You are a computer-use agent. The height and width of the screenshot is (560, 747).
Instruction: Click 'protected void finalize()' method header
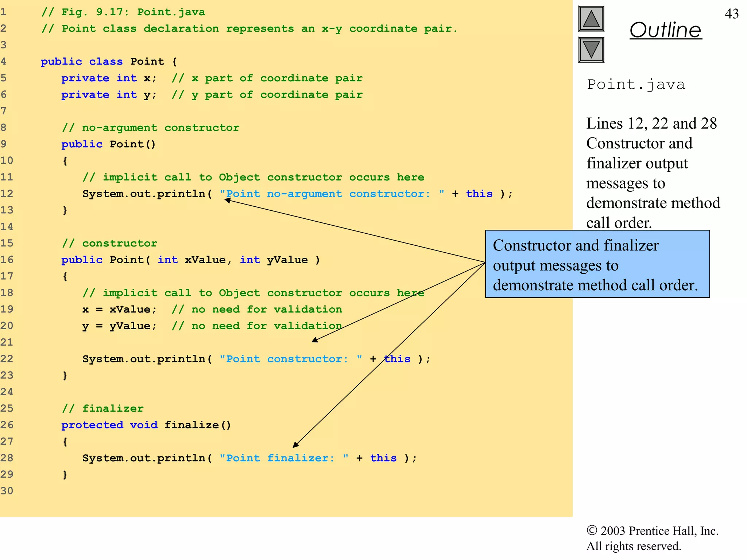click(146, 425)
